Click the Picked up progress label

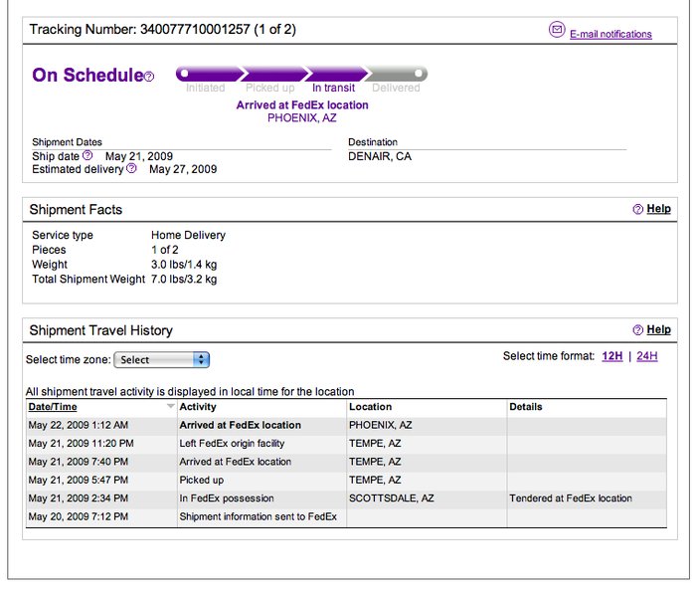pyautogui.click(x=270, y=88)
